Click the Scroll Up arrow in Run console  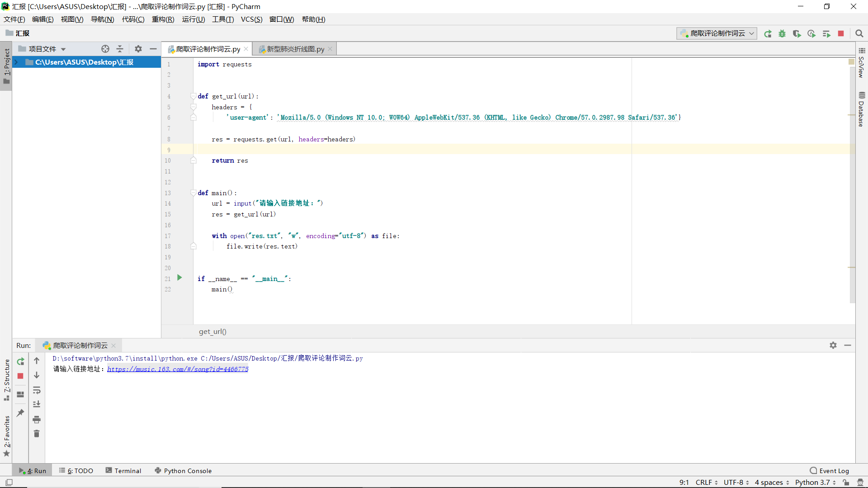click(37, 361)
